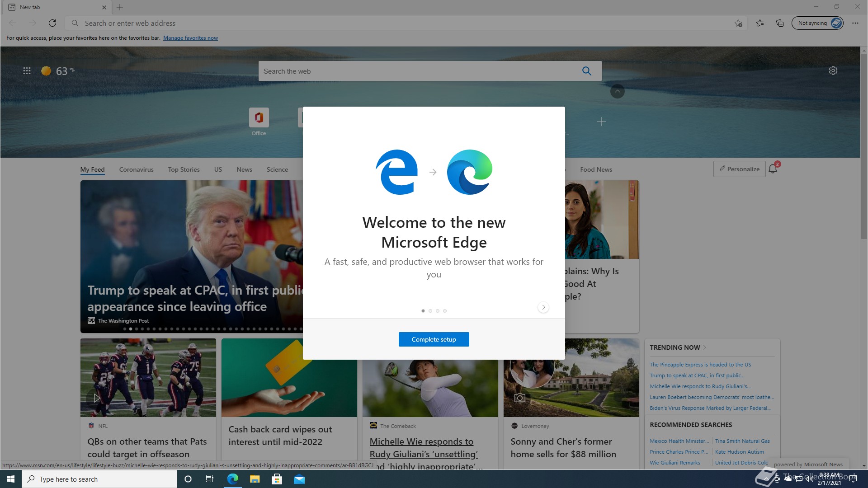
Task: Collapse quick links with up chevron
Action: 617,91
